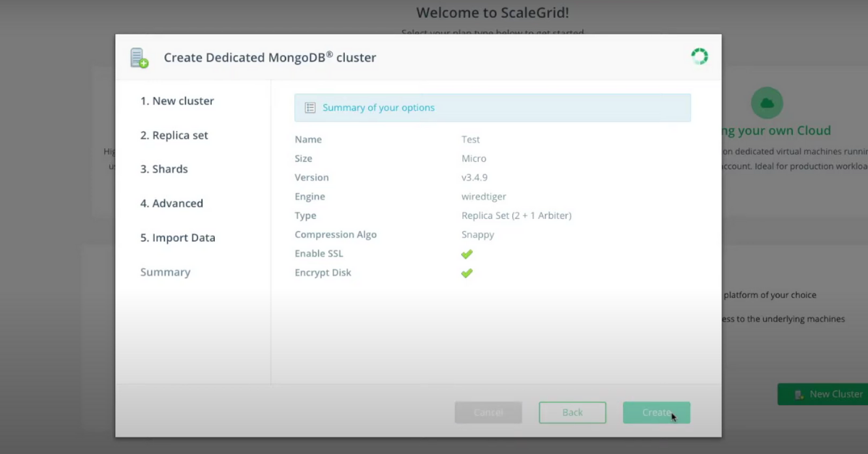Click the 'Encrypt Disk' label

(x=323, y=273)
